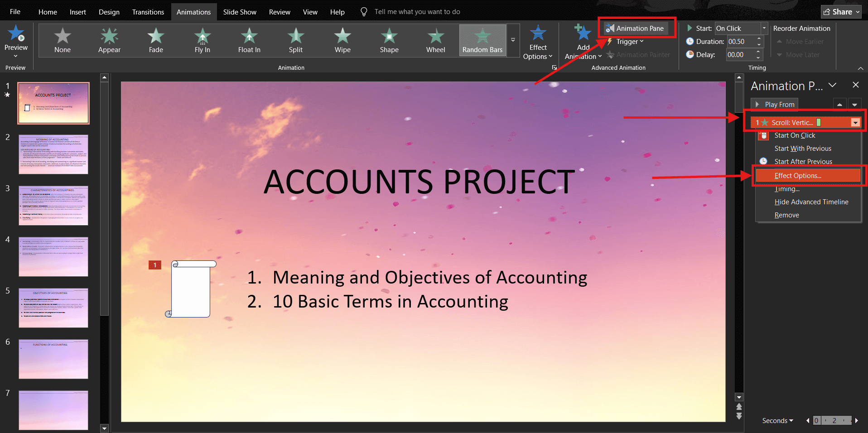Open the Seconds zoom dropdown
Screen dimensions: 868x433
[x=777, y=421]
